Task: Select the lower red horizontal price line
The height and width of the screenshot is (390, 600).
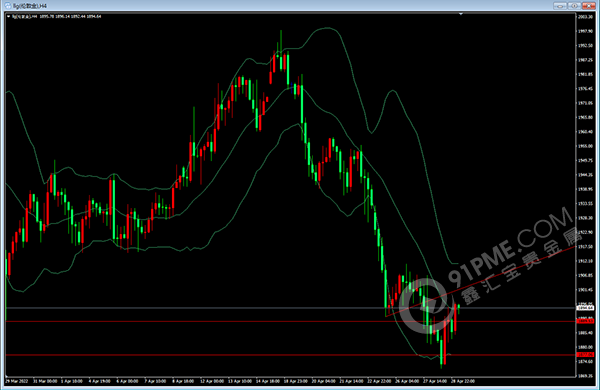Action: 291,355
